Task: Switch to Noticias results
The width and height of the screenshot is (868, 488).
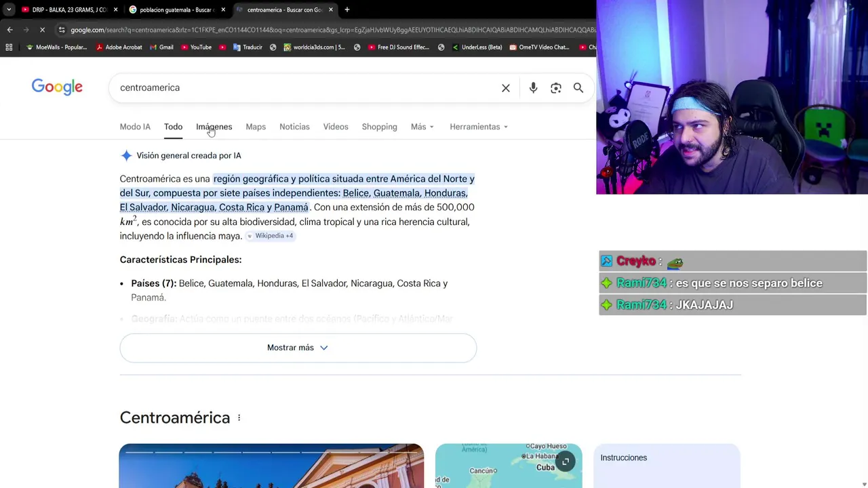Action: [294, 127]
